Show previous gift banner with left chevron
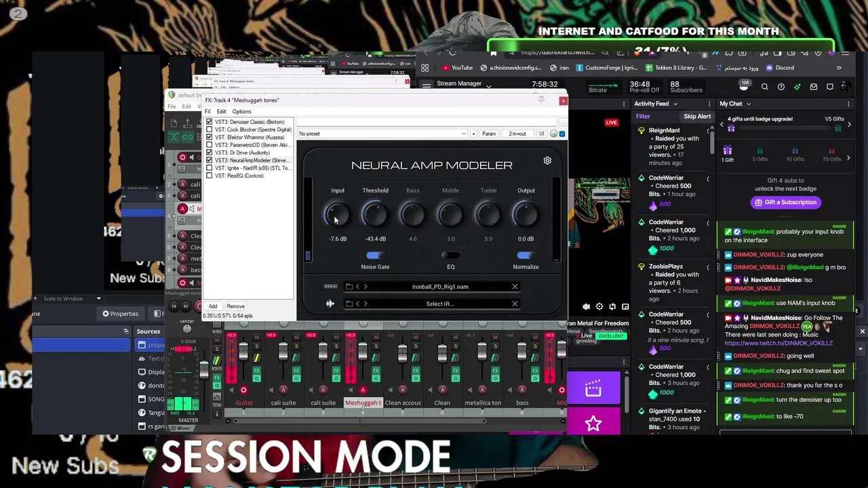The width and height of the screenshot is (868, 488). click(x=722, y=125)
